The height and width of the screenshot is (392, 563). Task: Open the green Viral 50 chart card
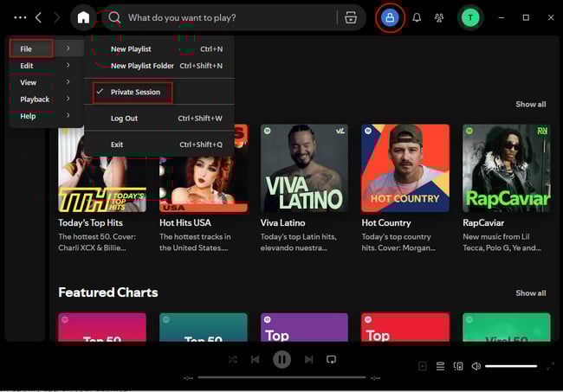click(x=507, y=327)
